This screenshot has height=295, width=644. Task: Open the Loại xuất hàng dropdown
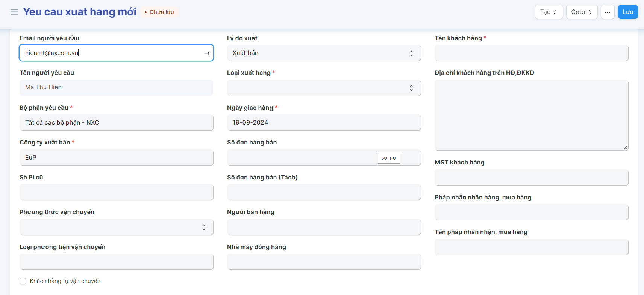pyautogui.click(x=323, y=88)
